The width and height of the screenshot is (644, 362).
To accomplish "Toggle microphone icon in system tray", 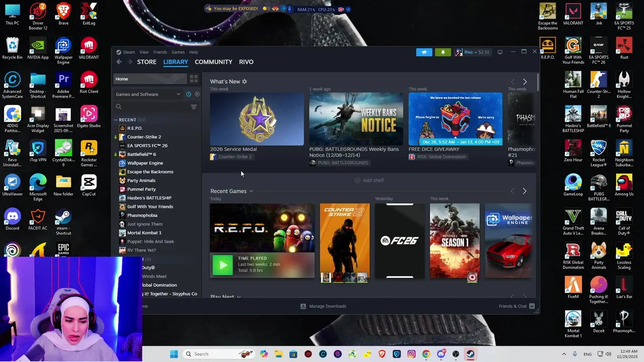I will (575, 354).
